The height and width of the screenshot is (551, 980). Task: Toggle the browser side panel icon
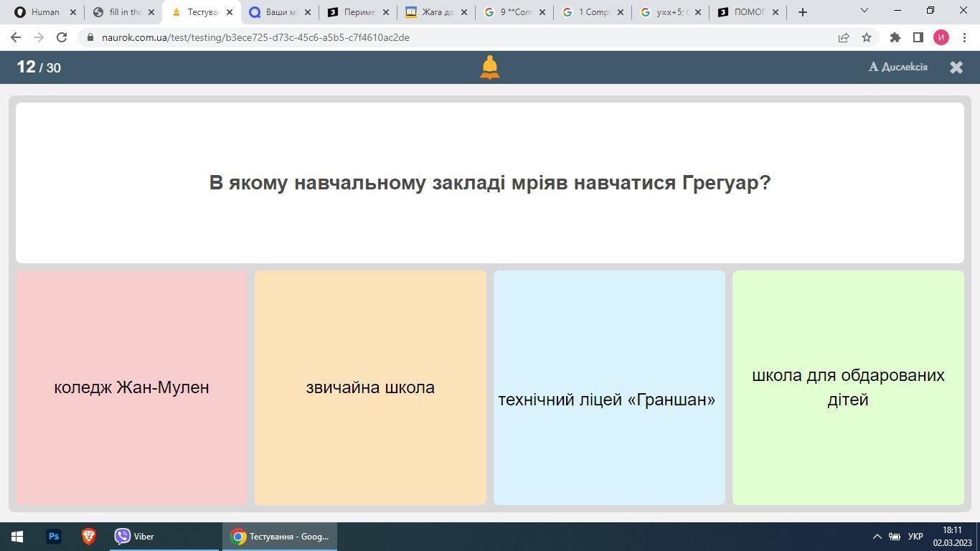918,37
